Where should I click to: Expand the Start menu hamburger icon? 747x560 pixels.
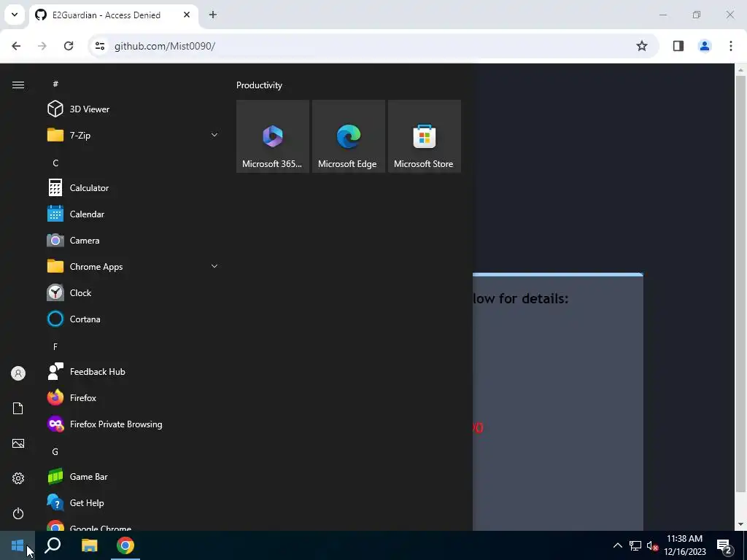18,85
